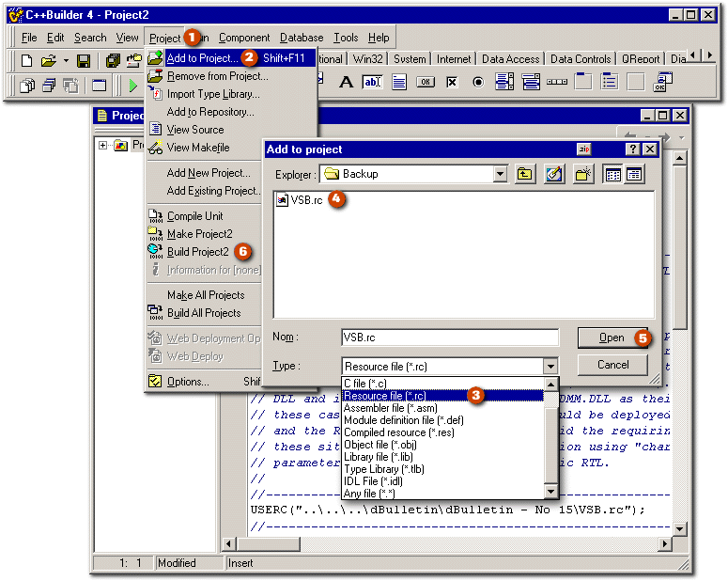This screenshot has height=581, width=728.
Task: Expand the project tree node
Action: click(102, 146)
